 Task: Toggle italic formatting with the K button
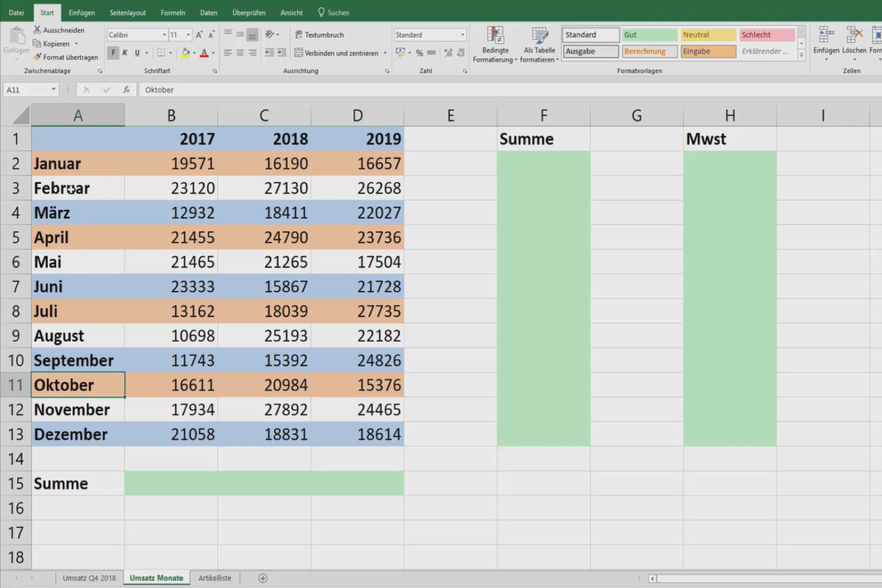coord(123,52)
